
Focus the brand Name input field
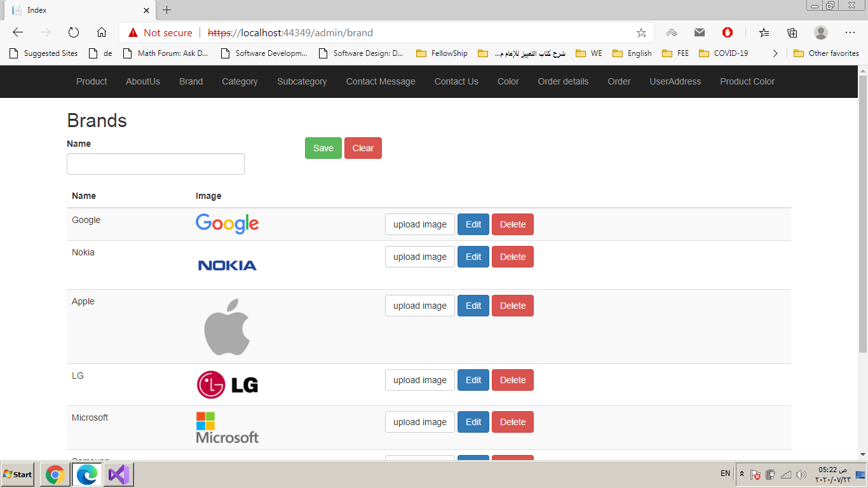coord(156,164)
